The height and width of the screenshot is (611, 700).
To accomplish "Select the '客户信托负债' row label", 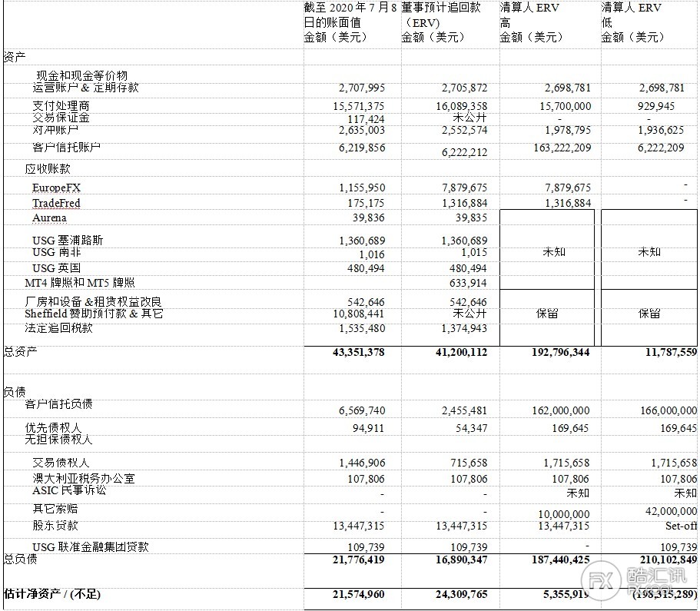I will (59, 404).
